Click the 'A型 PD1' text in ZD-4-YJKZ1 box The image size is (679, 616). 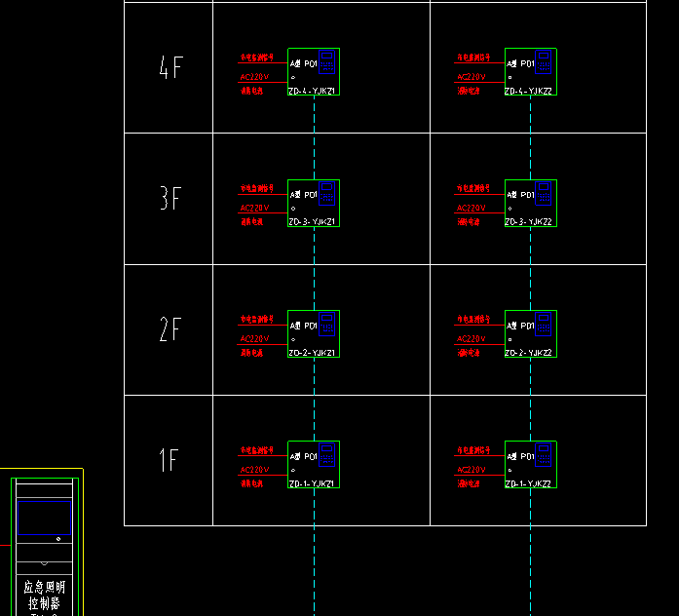(x=304, y=64)
